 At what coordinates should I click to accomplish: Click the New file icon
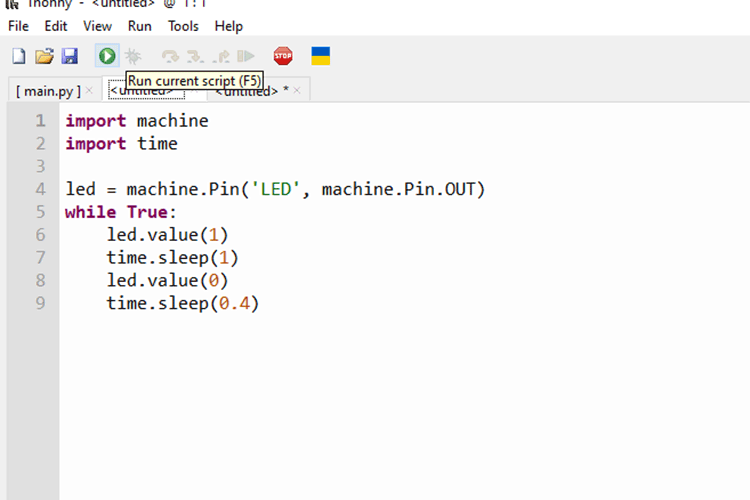tap(19, 56)
